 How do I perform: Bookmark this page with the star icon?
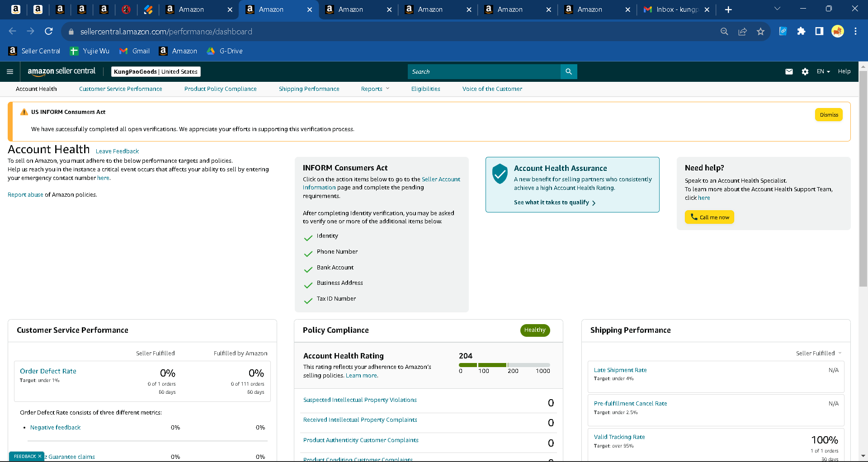coord(760,31)
